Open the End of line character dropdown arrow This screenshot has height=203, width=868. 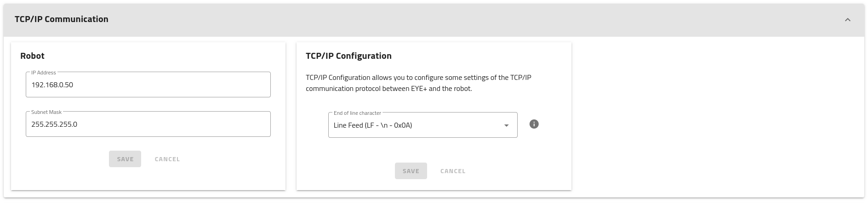click(506, 125)
